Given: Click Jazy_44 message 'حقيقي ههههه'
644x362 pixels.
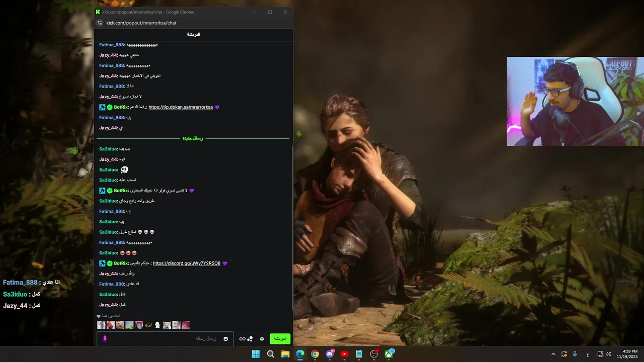Looking at the screenshot, I should pos(129,55).
